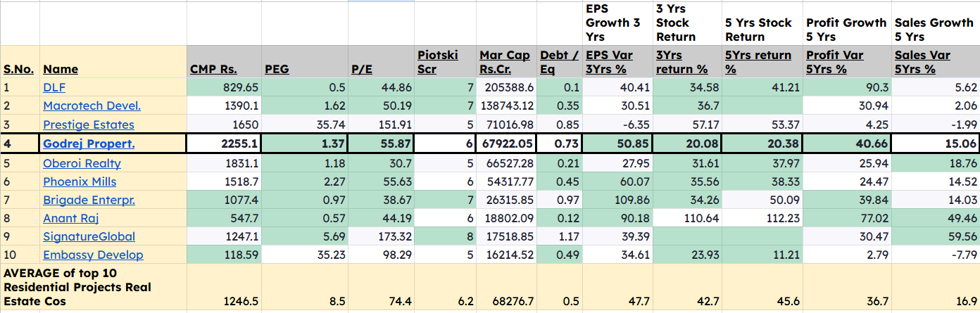Image resolution: width=980 pixels, height=313 pixels.
Task: Select Anant Raj 5Yrs return cell 112.23
Action: (x=762, y=218)
